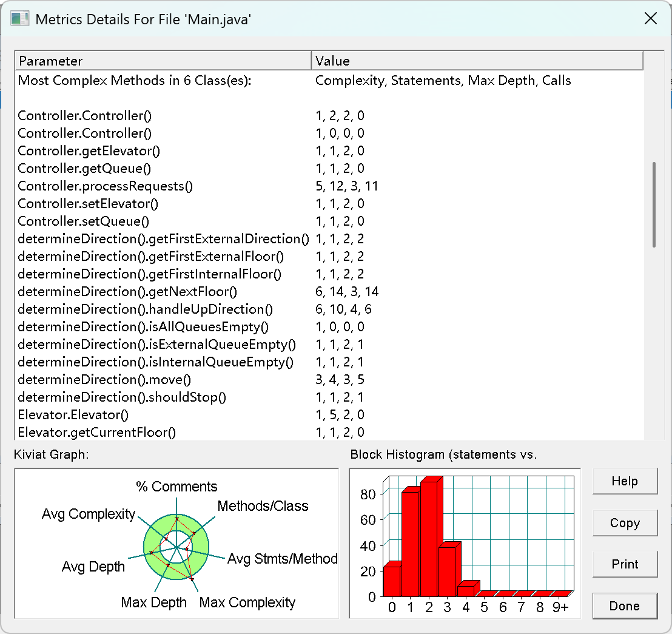Click the 'Avg Stmts/Method' Kiviat label

click(x=283, y=559)
